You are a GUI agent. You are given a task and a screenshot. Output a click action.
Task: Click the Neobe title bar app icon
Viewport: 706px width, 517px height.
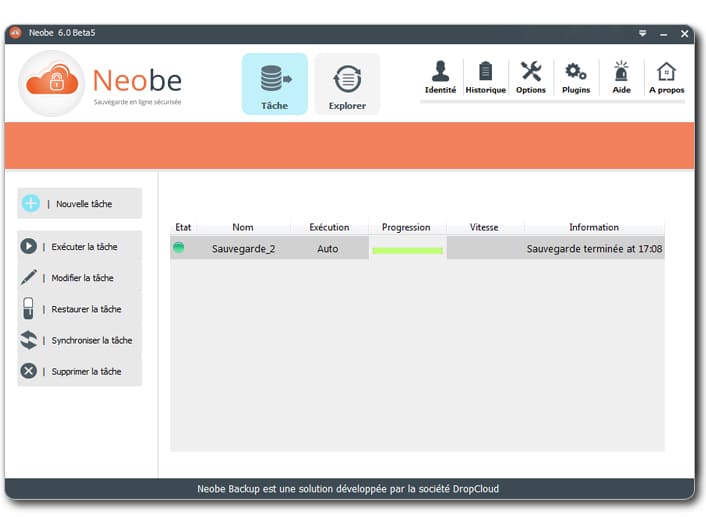(16, 33)
